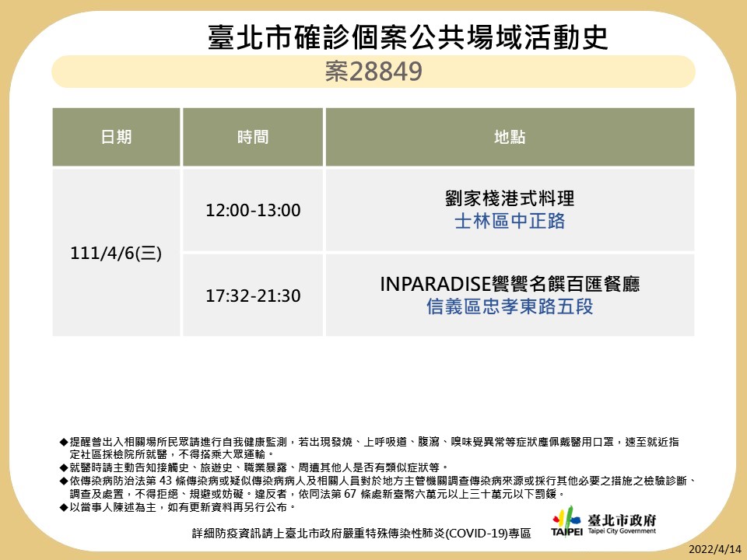Click the title 臺北市確診個案公共場域活動史
This screenshot has width=747, height=560.
tap(408, 37)
